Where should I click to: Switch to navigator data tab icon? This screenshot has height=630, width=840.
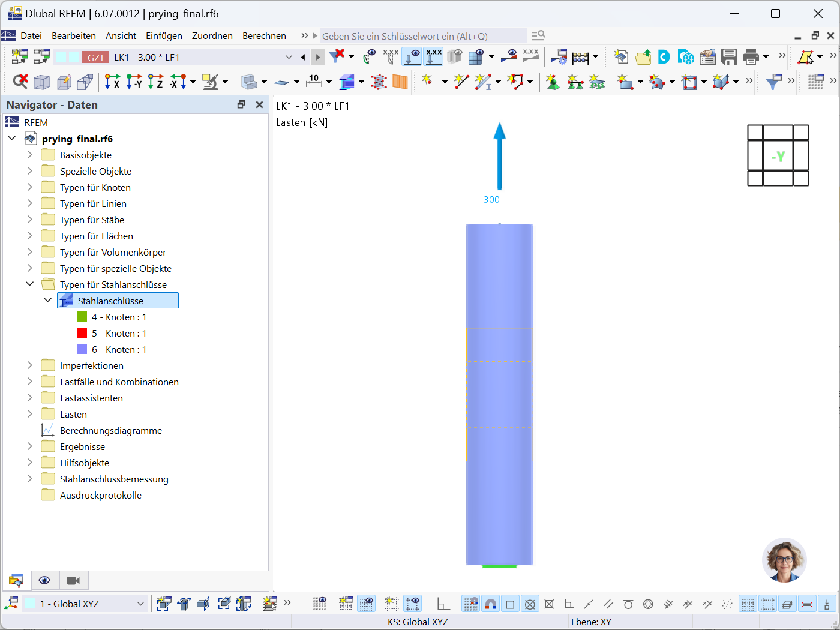click(x=16, y=580)
